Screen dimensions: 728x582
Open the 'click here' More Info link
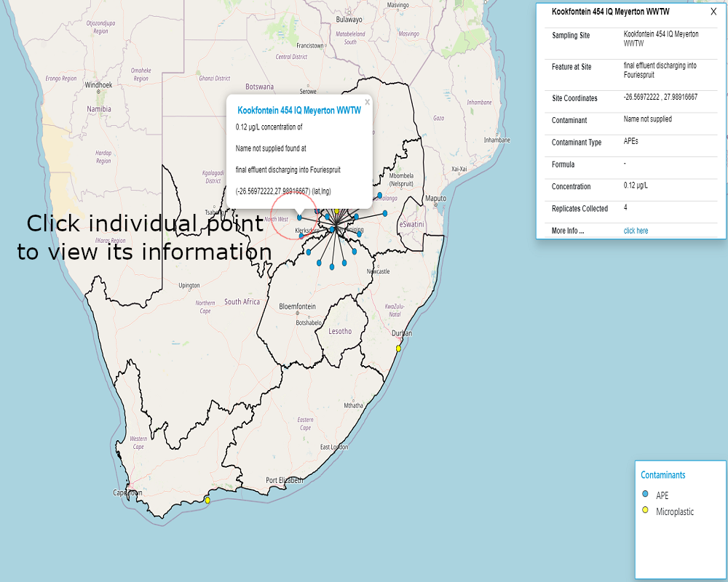(636, 231)
